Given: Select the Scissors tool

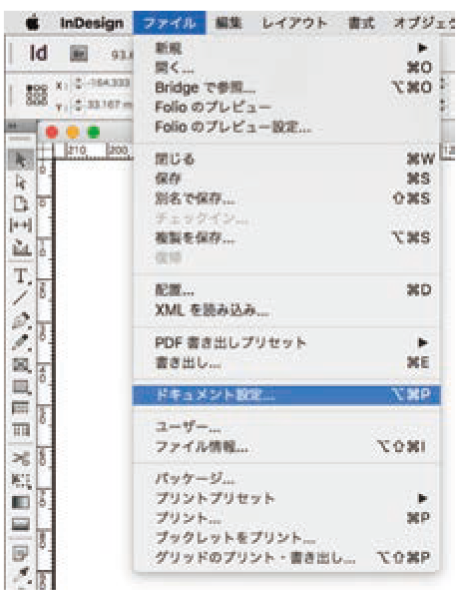Looking at the screenshot, I should pyautogui.click(x=21, y=458).
